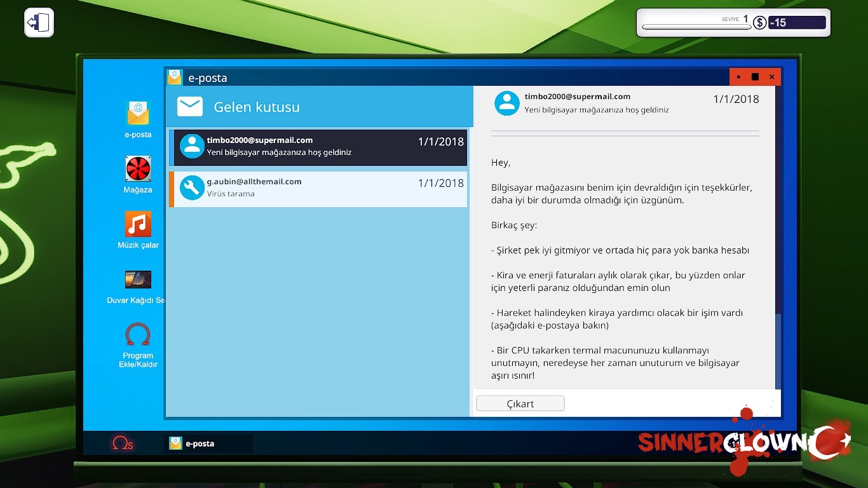Click the wrench avatar on g.aubin email
Viewport: 868px width, 488px height.
point(192,188)
